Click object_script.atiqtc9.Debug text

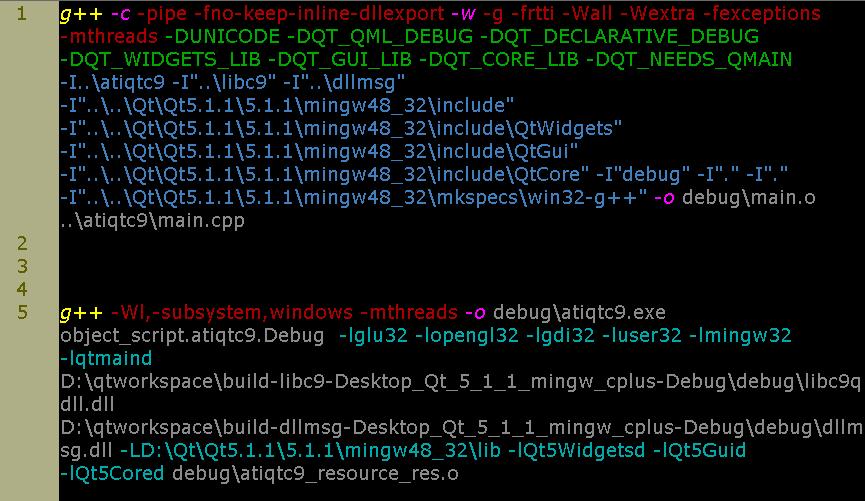(192, 335)
